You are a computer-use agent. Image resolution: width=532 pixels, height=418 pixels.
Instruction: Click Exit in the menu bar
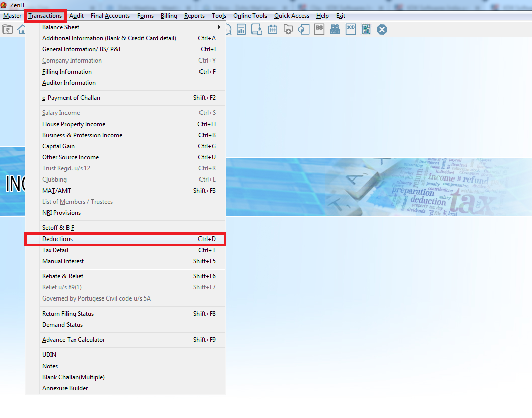(340, 16)
